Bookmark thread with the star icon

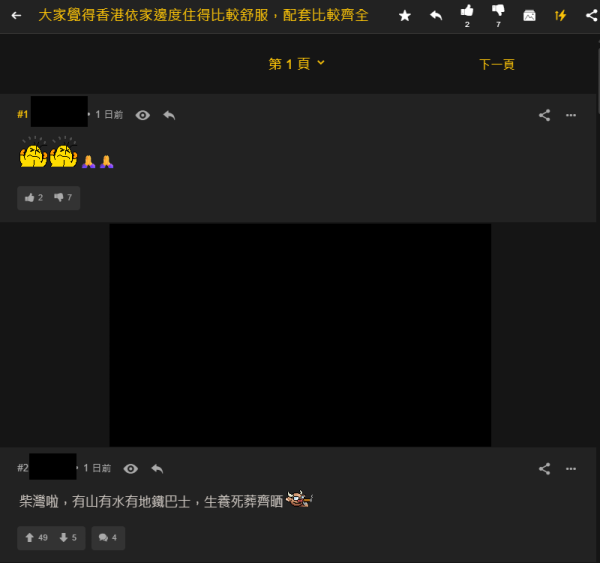(404, 16)
